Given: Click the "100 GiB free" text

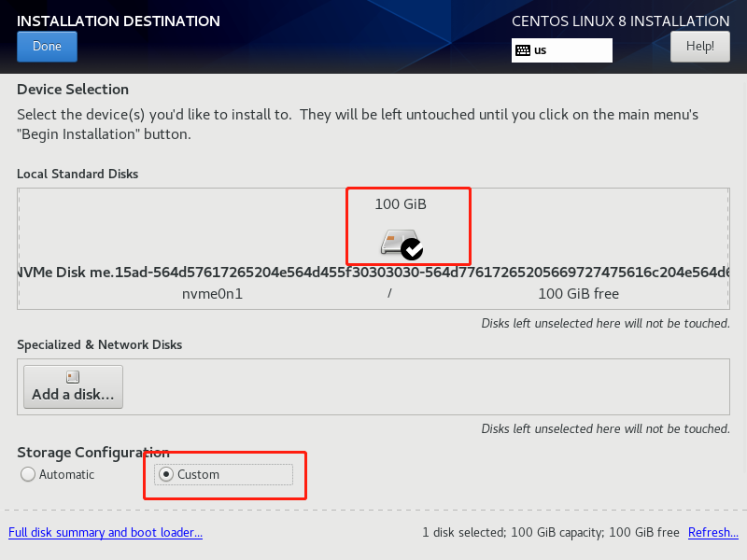Looking at the screenshot, I should (578, 293).
